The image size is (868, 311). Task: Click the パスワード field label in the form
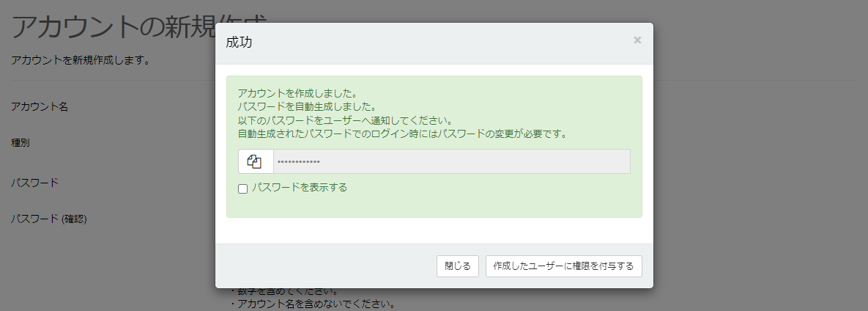[x=34, y=183]
